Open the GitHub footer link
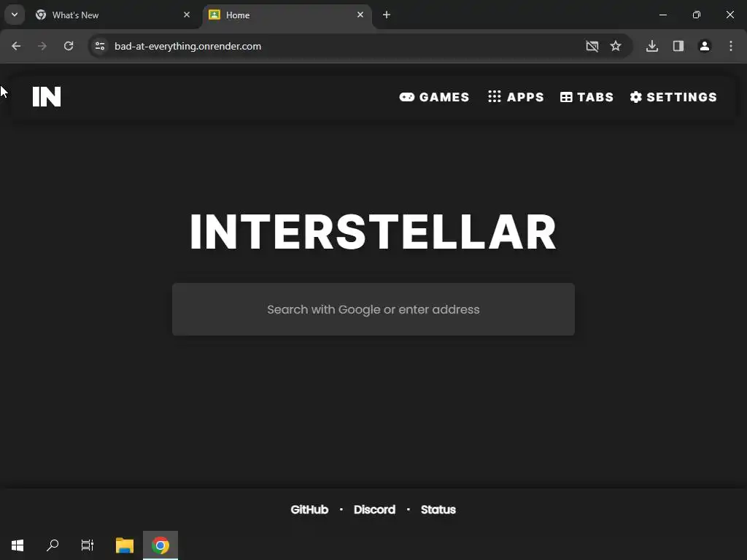This screenshot has height=560, width=747. 309,510
